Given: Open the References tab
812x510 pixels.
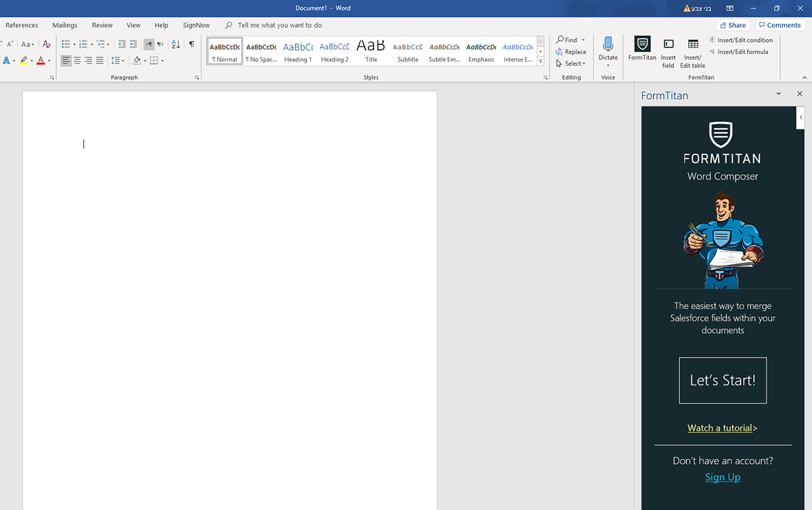Looking at the screenshot, I should 22,25.
